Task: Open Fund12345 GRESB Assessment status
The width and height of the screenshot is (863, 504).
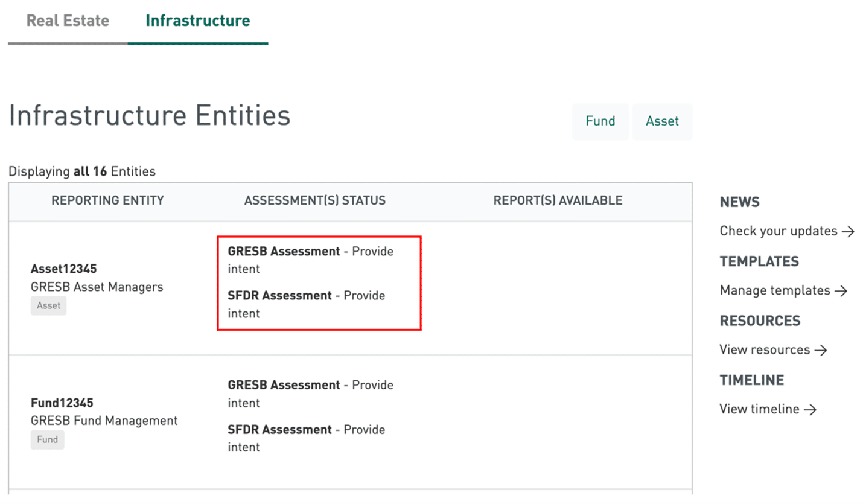Action: 284,385
